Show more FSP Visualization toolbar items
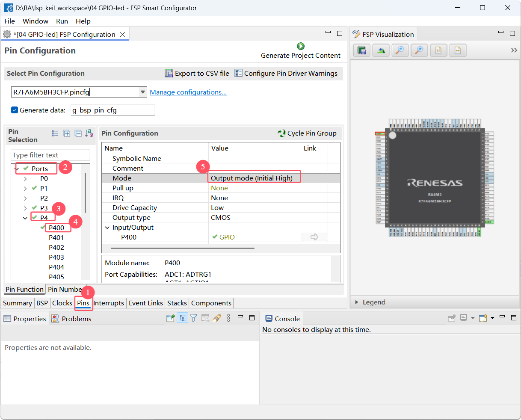 point(514,50)
